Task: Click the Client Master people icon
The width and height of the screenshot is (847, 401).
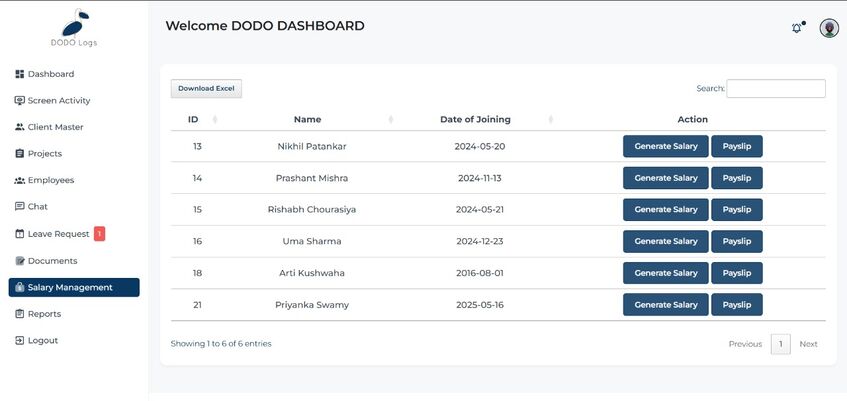Action: (19, 127)
